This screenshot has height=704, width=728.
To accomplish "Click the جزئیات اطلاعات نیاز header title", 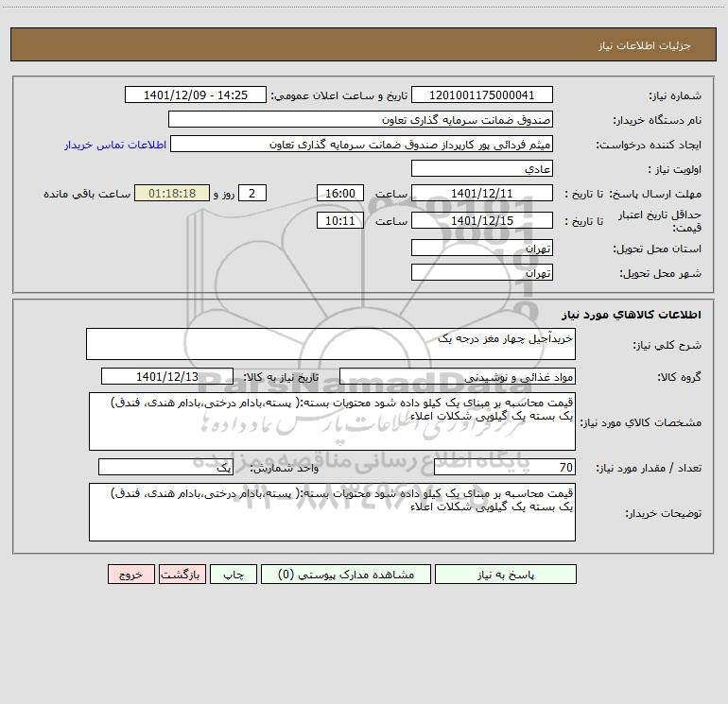I will [645, 45].
